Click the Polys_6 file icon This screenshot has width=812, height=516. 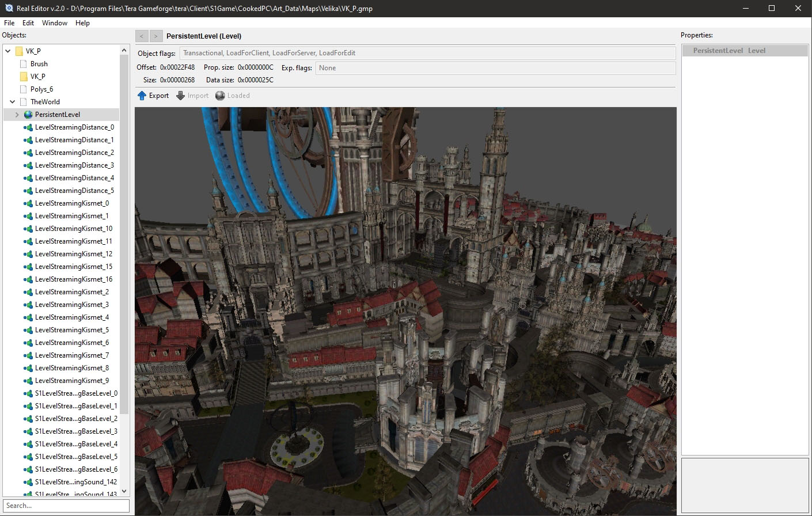pos(24,89)
